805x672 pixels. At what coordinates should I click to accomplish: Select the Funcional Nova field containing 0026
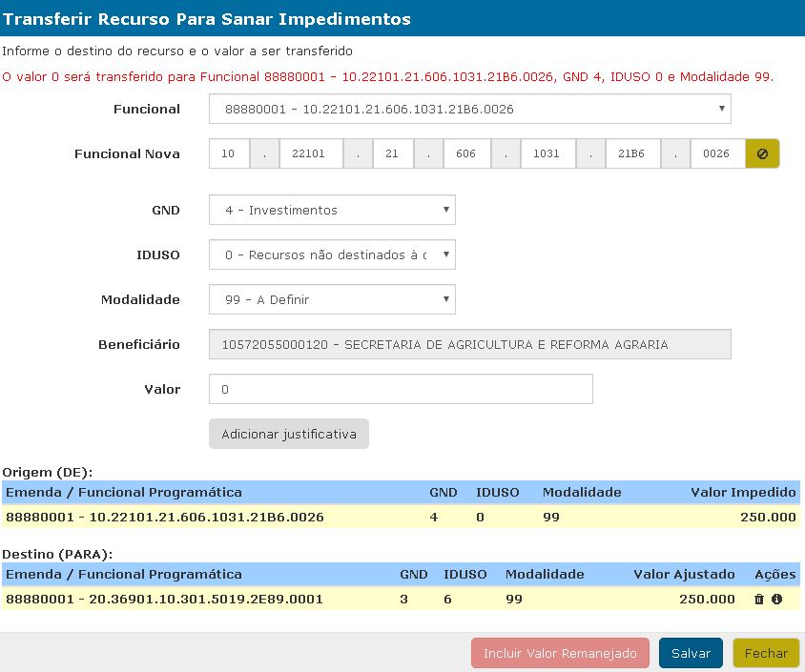pyautogui.click(x=716, y=153)
